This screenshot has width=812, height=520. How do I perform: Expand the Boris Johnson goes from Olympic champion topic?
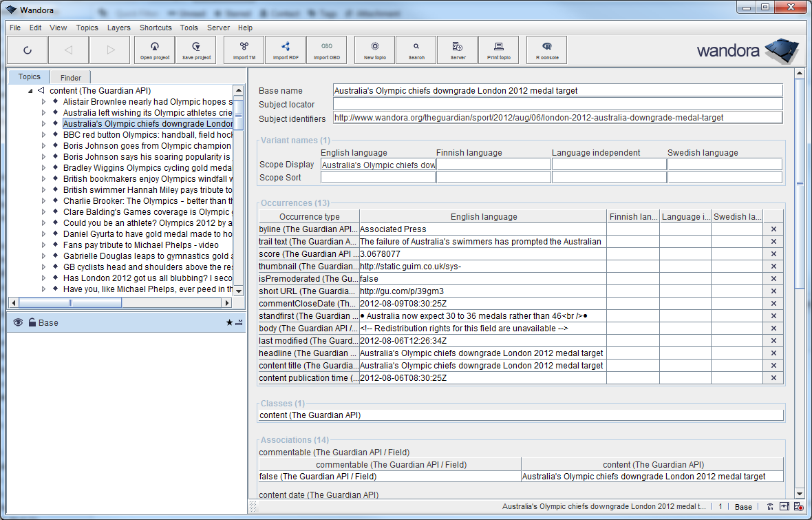pyautogui.click(x=44, y=146)
